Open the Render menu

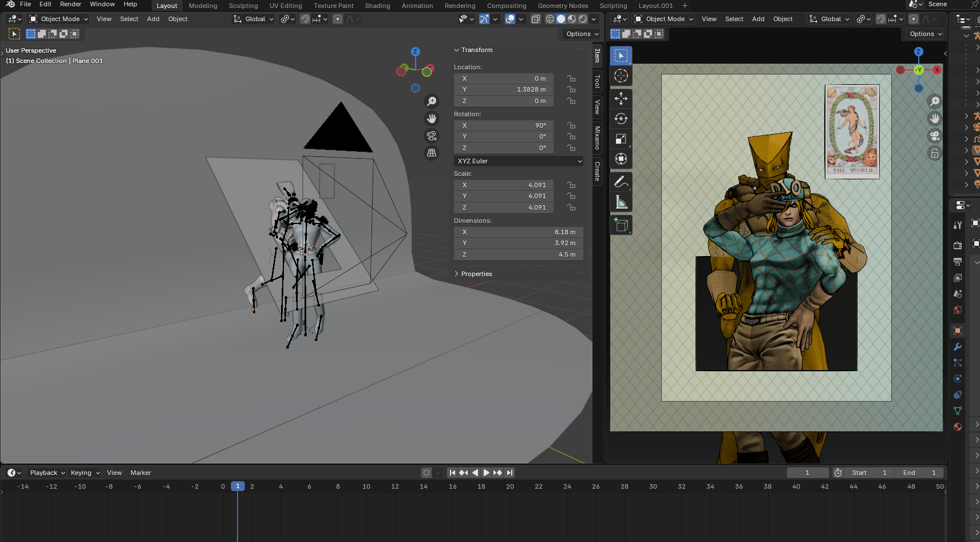point(70,4)
